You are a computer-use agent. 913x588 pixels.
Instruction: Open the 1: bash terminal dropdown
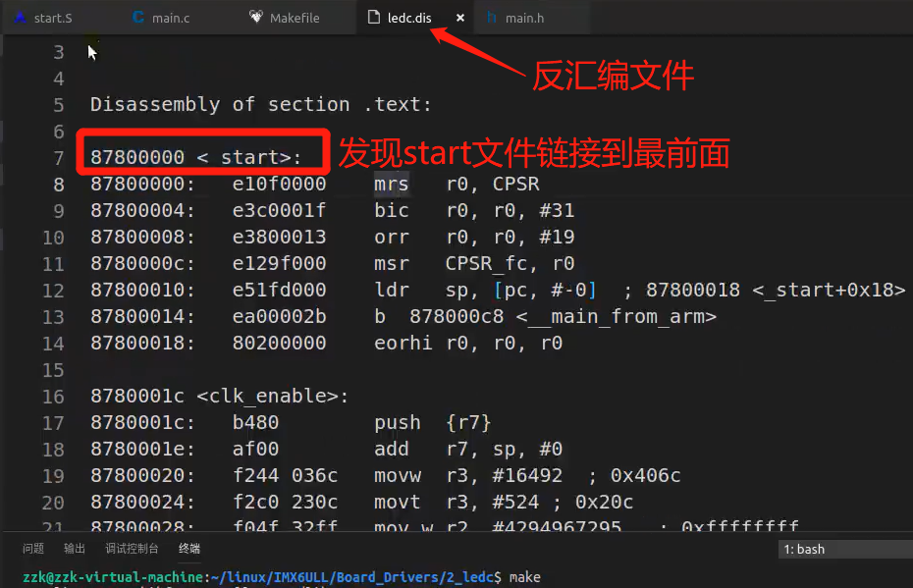point(844,549)
